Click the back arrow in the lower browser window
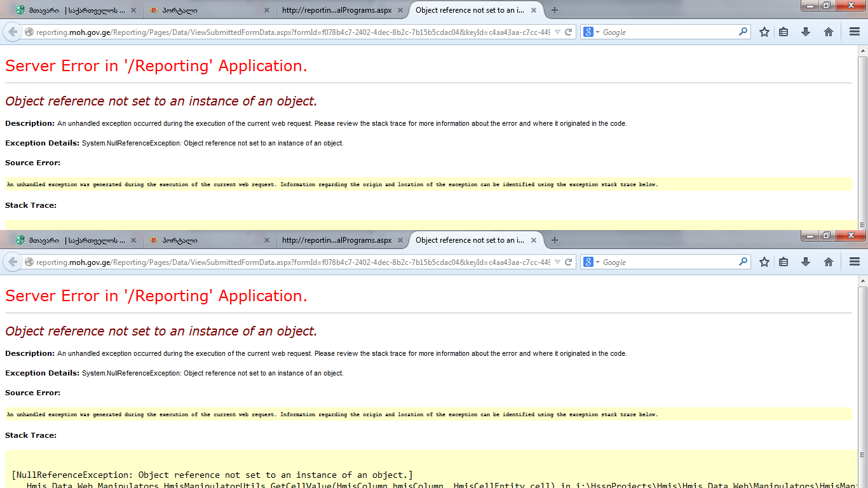Viewport: 868px width, 488px height. [x=13, y=262]
